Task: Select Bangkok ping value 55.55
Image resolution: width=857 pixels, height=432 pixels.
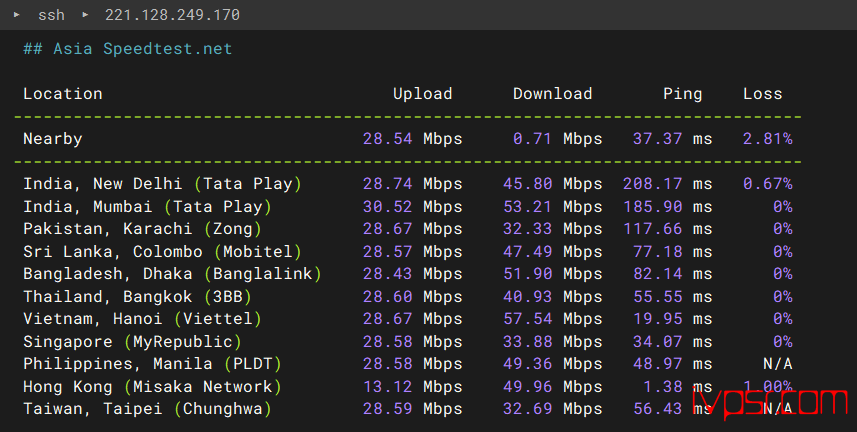Action: 657,296
